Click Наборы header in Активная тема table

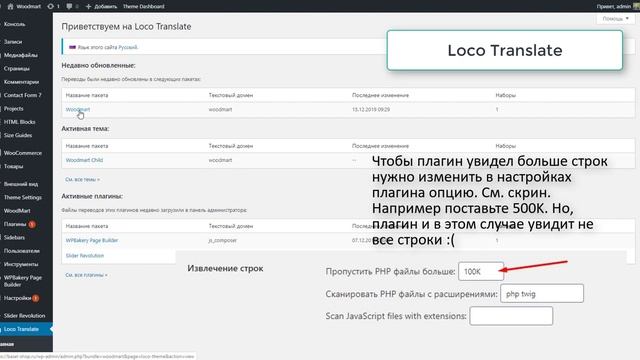coord(506,146)
